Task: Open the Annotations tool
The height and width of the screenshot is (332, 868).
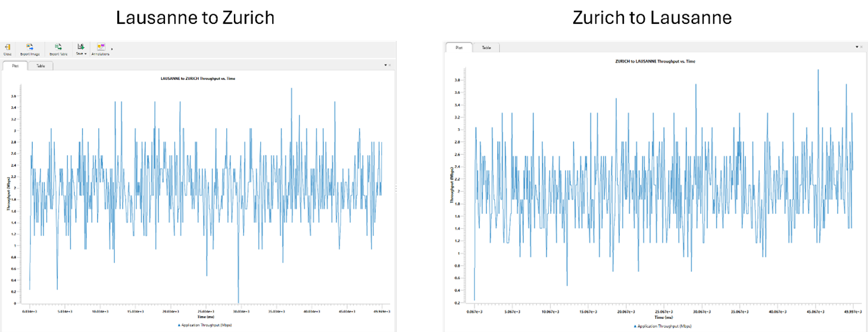Action: coord(101,47)
